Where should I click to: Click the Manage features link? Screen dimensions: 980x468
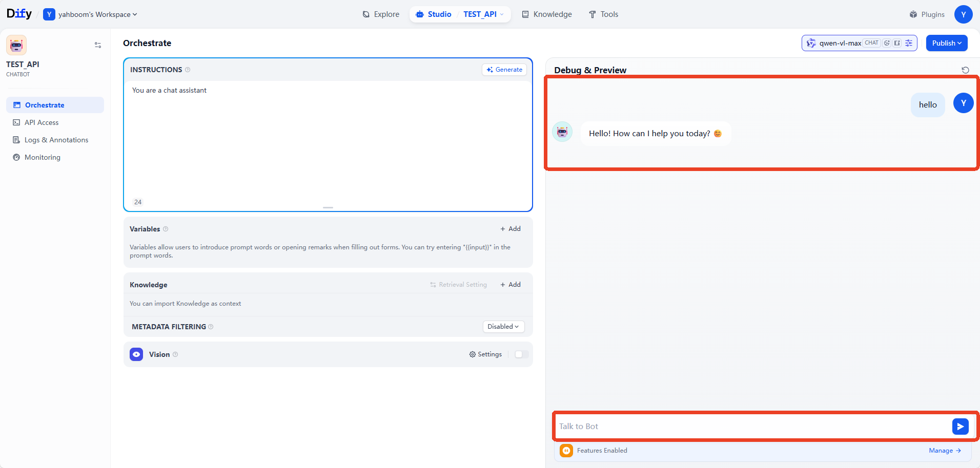pyautogui.click(x=945, y=451)
